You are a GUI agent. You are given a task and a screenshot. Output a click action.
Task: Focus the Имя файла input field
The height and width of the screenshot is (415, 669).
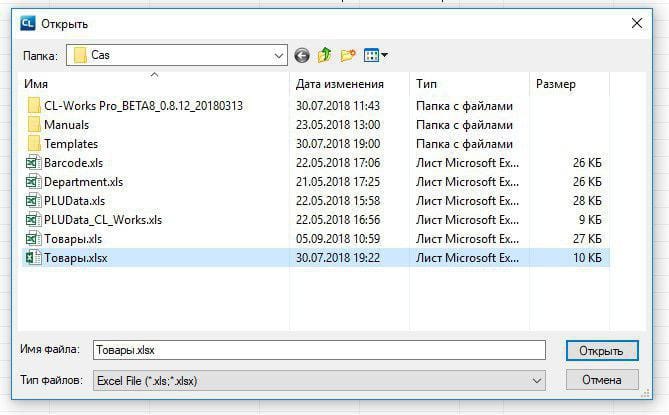[x=319, y=350]
